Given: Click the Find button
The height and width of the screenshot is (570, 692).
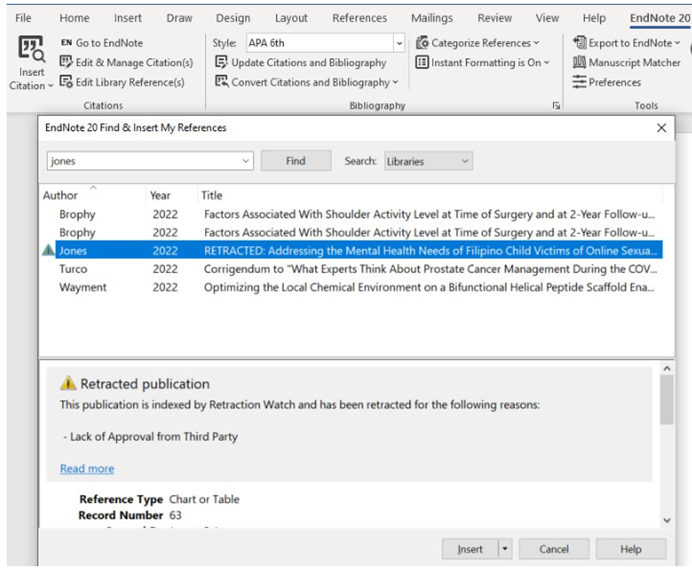Looking at the screenshot, I should [x=296, y=161].
